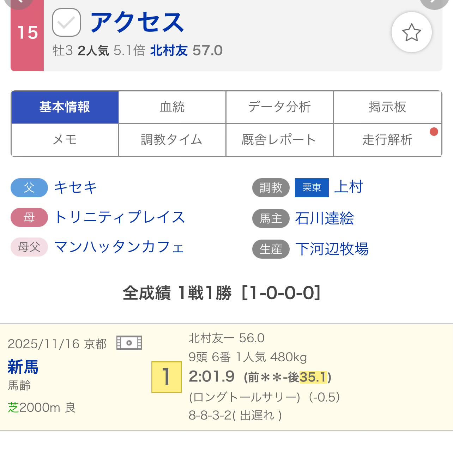
Task: Open jockey 北村友 link
Action: [169, 50]
